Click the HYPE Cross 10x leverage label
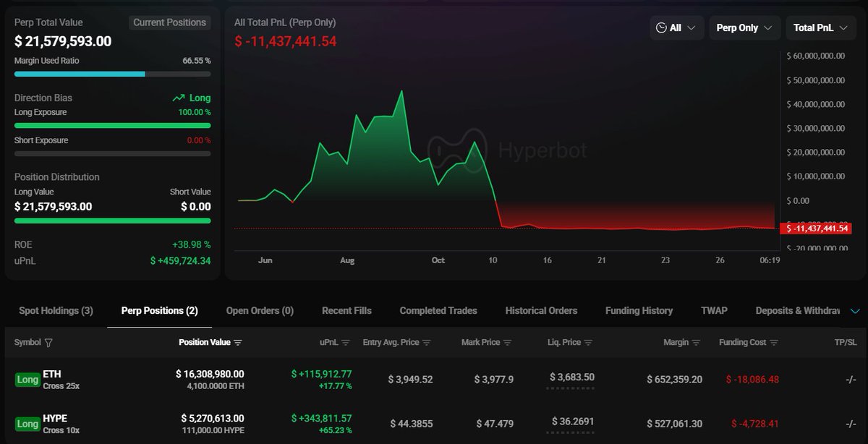Screen dimensions: 868x444 coord(61,430)
